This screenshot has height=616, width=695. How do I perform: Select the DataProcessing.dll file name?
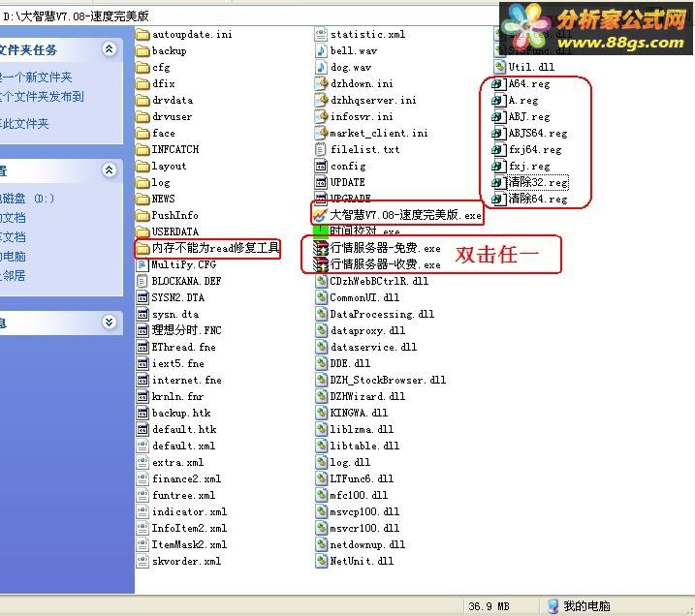382,314
